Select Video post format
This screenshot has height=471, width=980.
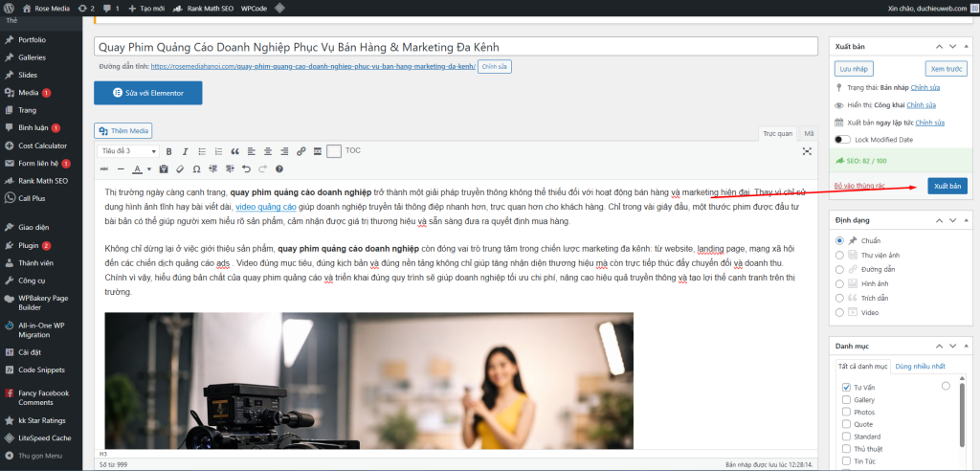point(838,312)
